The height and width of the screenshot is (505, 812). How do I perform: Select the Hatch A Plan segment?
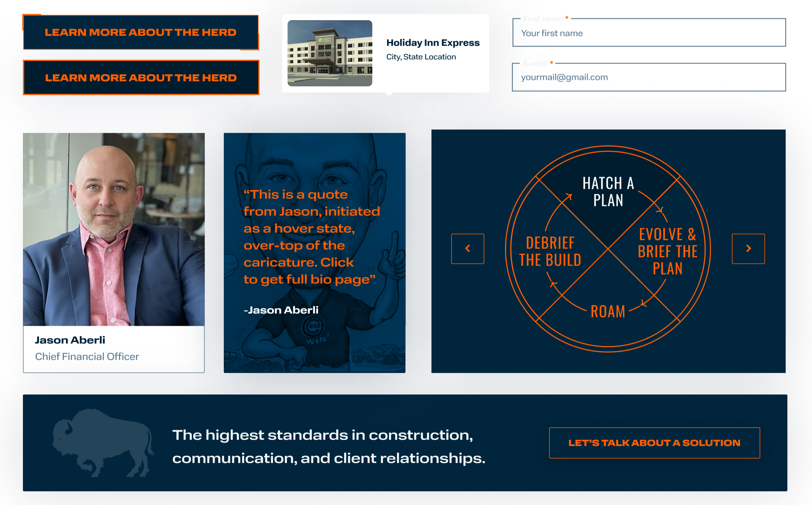[608, 192]
